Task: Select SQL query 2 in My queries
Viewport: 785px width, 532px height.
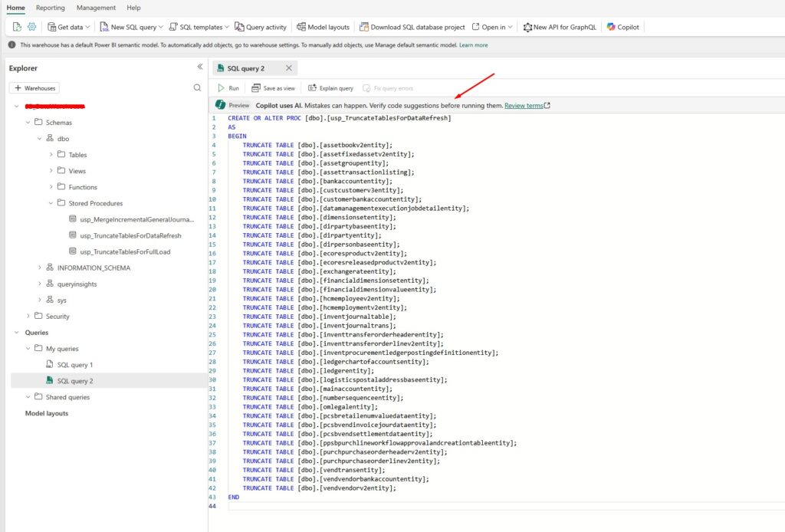Action: (x=109, y=381)
